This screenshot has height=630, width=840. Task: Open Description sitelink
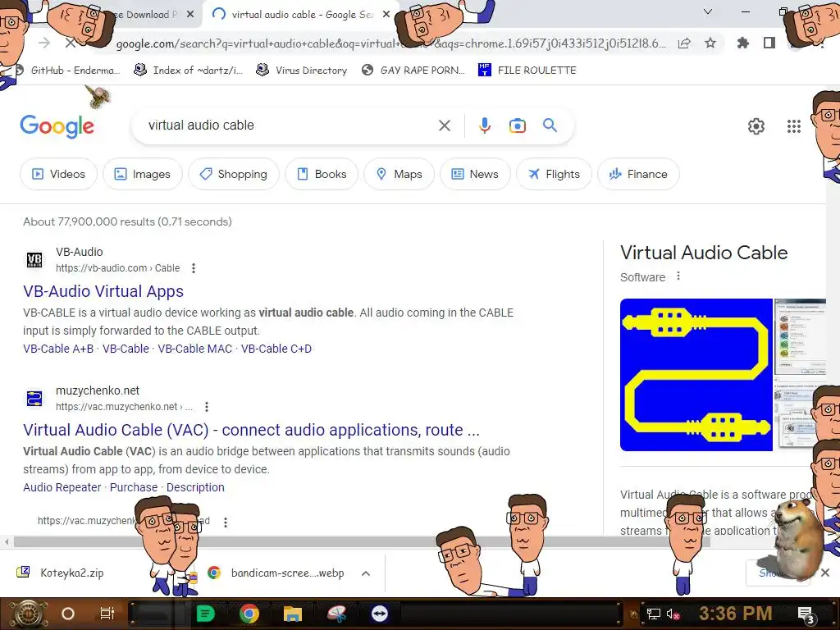click(x=195, y=487)
